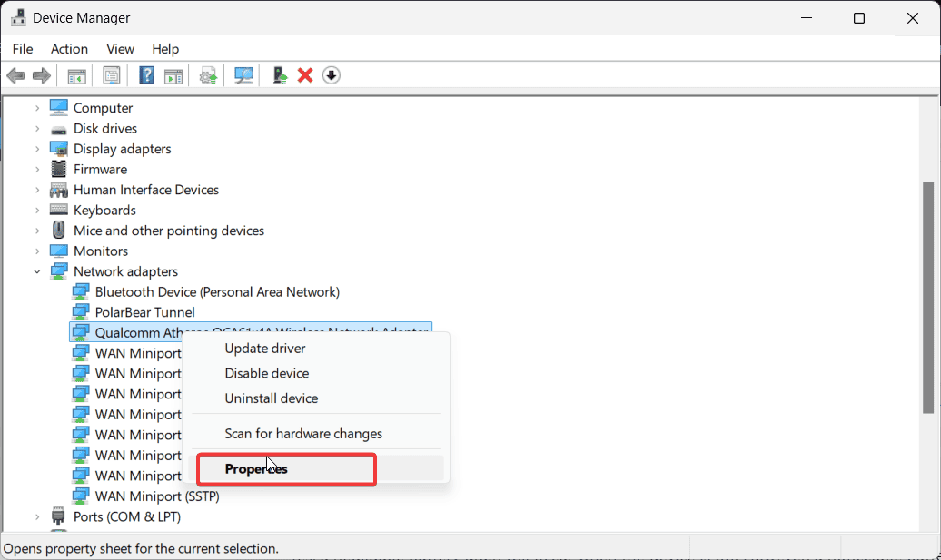Open the View menu
Viewport: 941px width, 560px height.
click(120, 49)
